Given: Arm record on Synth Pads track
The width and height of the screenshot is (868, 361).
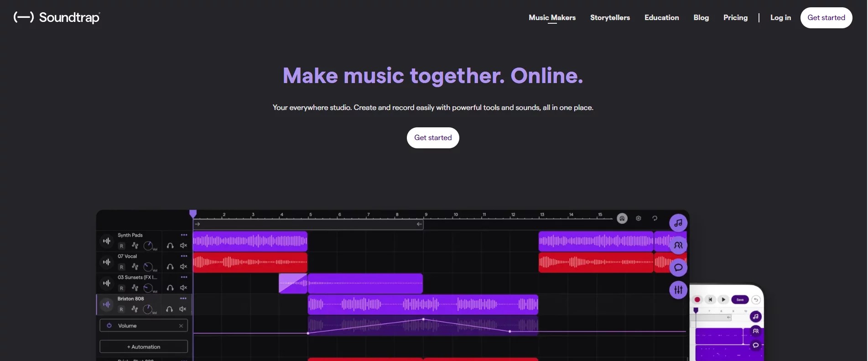Looking at the screenshot, I should pos(121,246).
